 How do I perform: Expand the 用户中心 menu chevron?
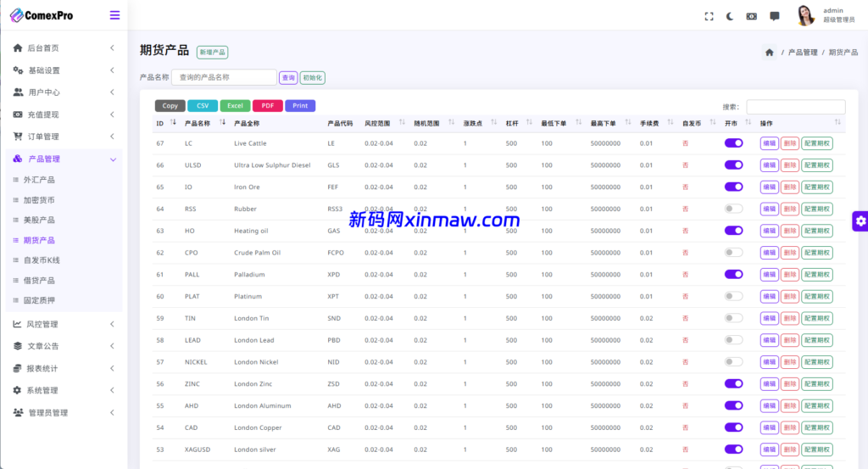coord(113,92)
